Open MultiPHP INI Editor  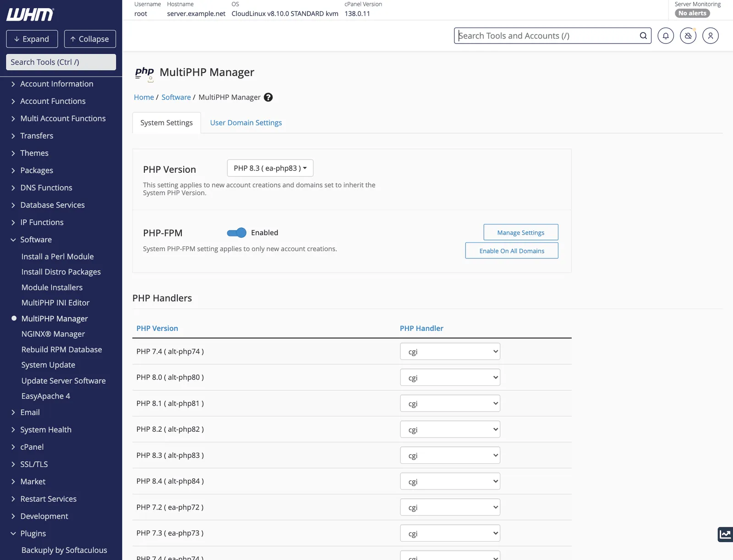55,303
